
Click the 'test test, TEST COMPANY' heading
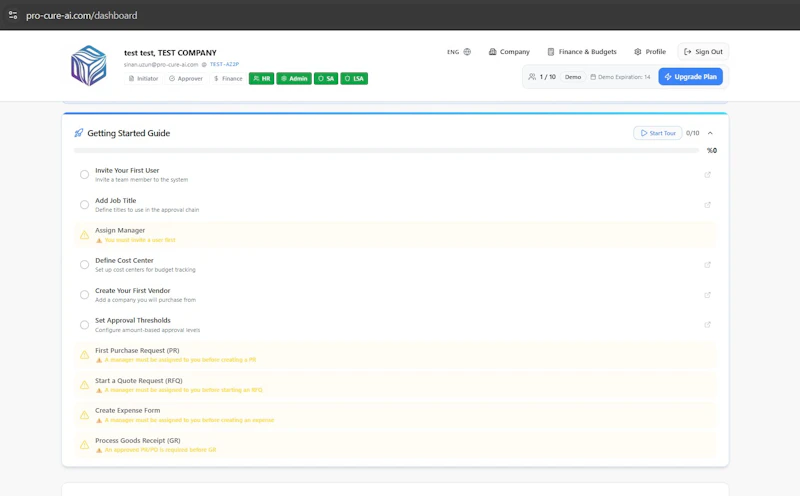(x=170, y=53)
